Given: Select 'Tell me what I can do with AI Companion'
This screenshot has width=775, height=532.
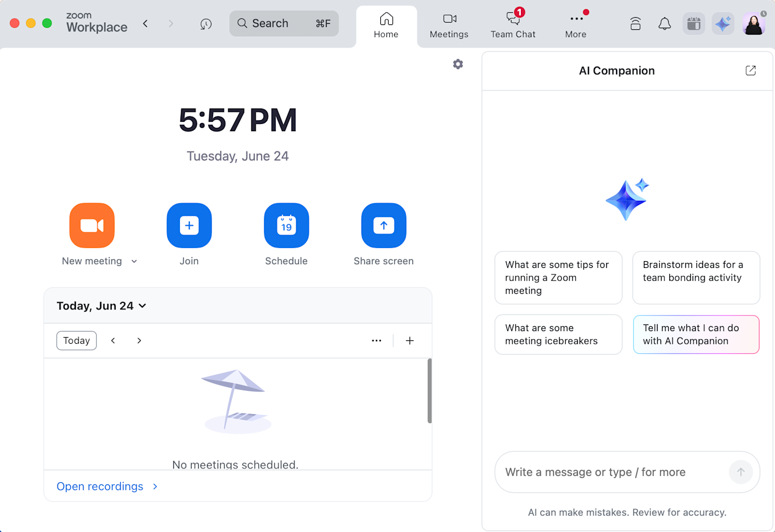Looking at the screenshot, I should [696, 334].
